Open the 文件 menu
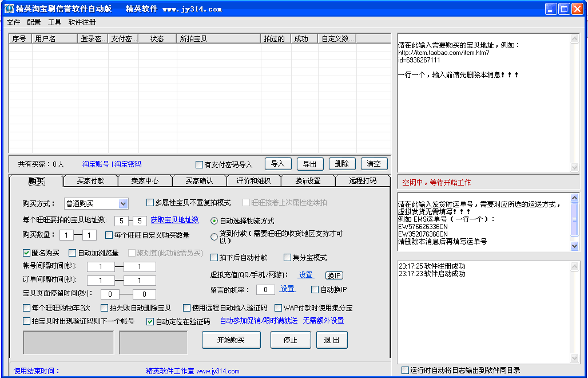This screenshot has width=588, height=378. click(x=13, y=22)
